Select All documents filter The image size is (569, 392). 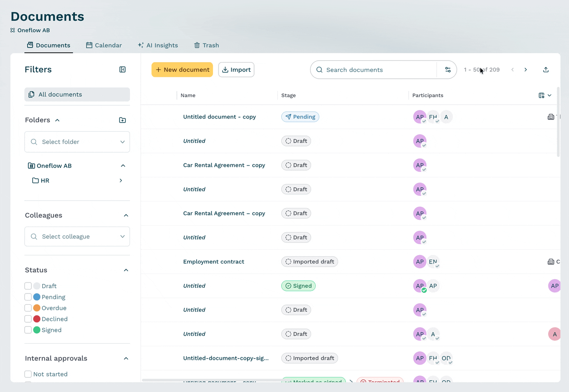point(77,94)
